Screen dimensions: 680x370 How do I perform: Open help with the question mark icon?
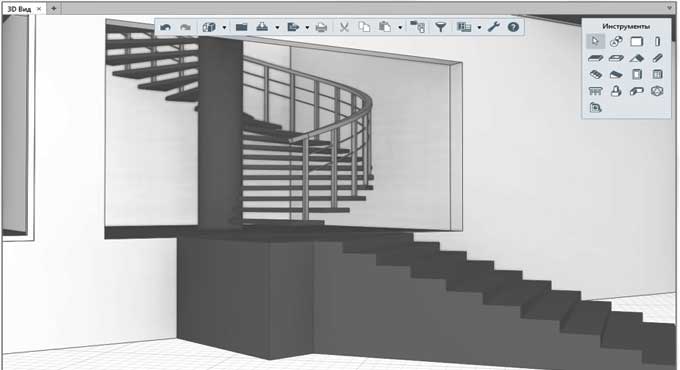tap(513, 27)
